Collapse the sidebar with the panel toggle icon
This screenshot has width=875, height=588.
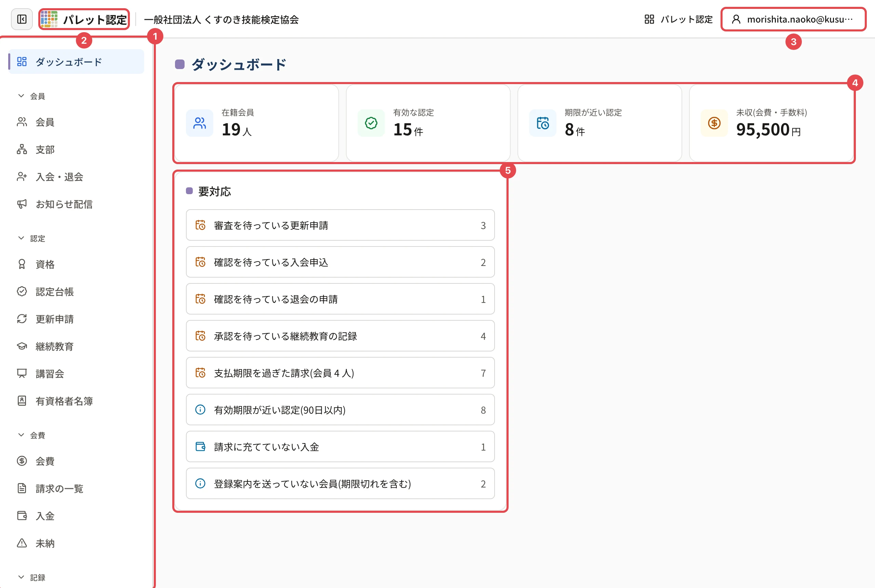click(22, 19)
